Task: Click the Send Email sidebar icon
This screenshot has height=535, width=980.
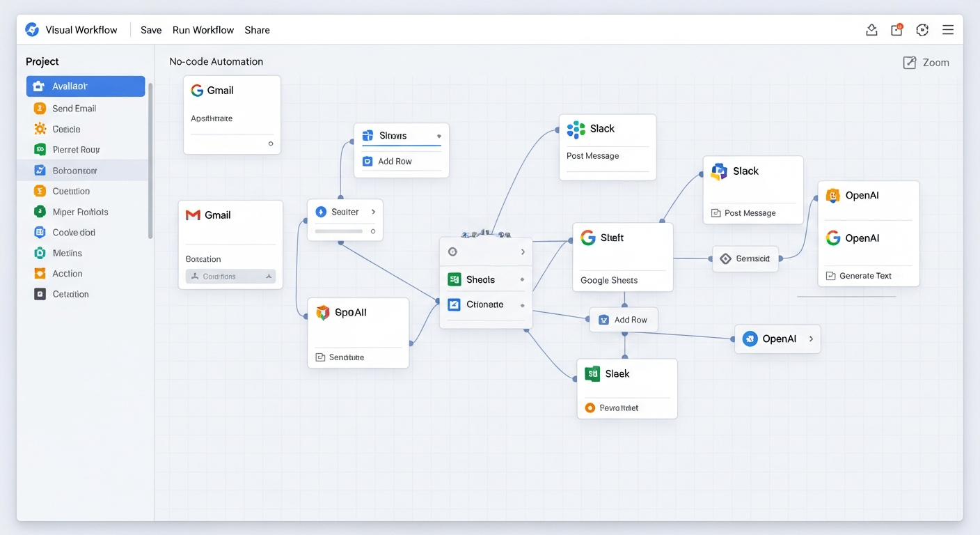Action: pyautogui.click(x=40, y=109)
